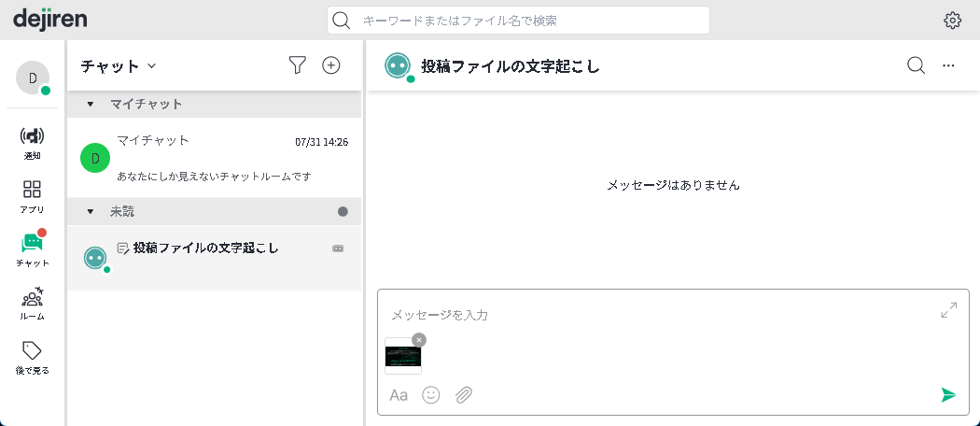Attach a file with paperclip icon
Image resolution: width=980 pixels, height=426 pixels.
coord(464,394)
